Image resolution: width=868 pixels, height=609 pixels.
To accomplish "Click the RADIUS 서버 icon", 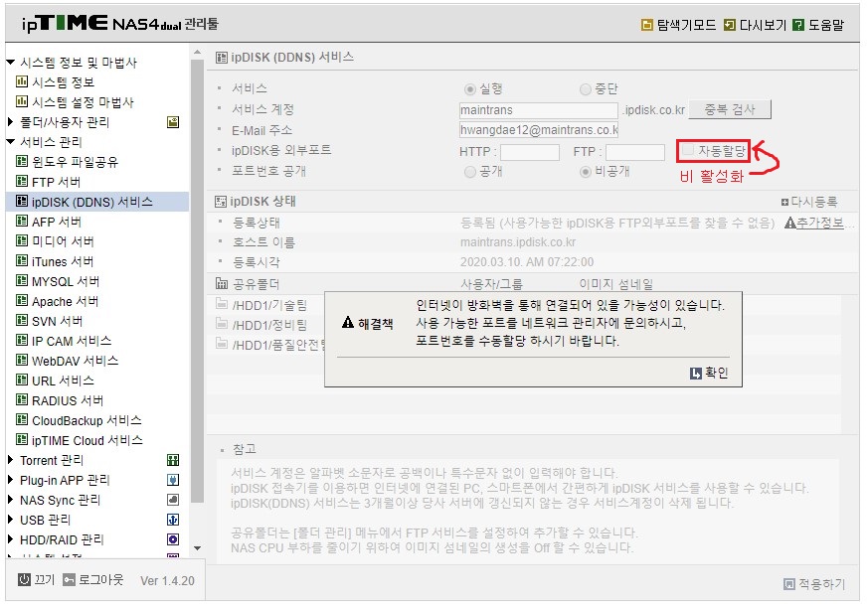I will pyautogui.click(x=22, y=400).
